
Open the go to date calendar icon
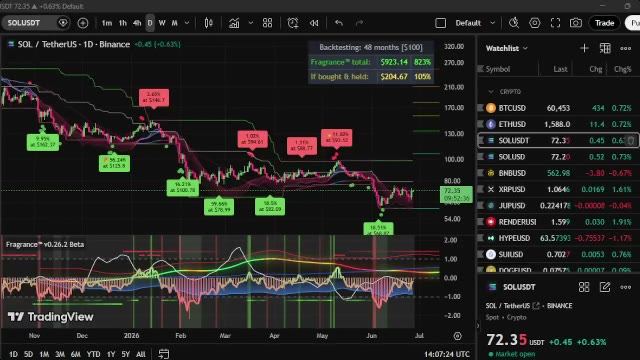point(164,354)
